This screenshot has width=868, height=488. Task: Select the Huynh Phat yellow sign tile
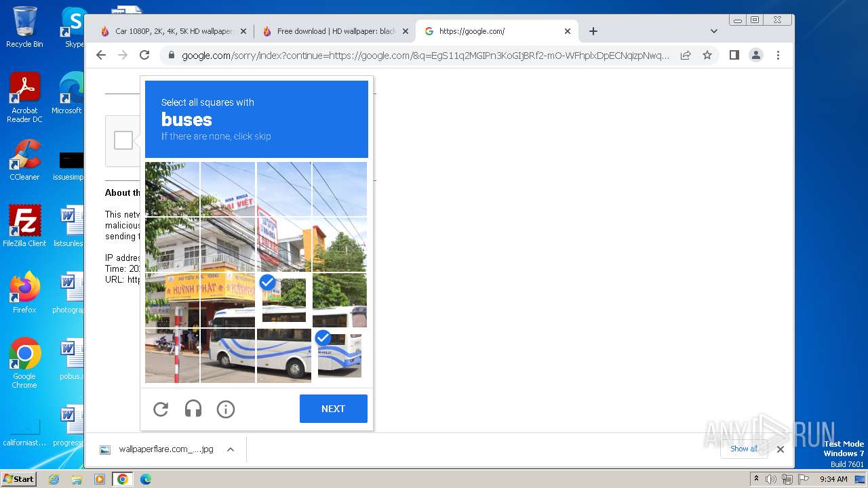[x=172, y=300]
